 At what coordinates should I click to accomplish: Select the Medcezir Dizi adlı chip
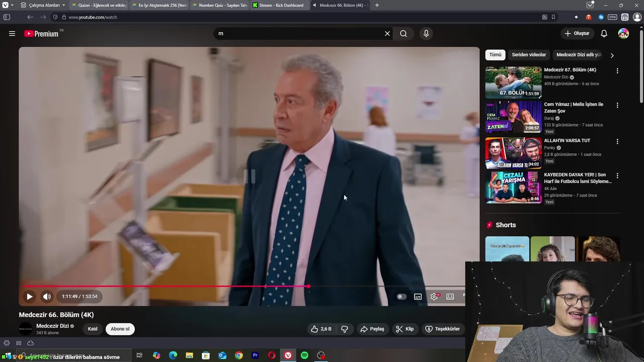click(579, 55)
